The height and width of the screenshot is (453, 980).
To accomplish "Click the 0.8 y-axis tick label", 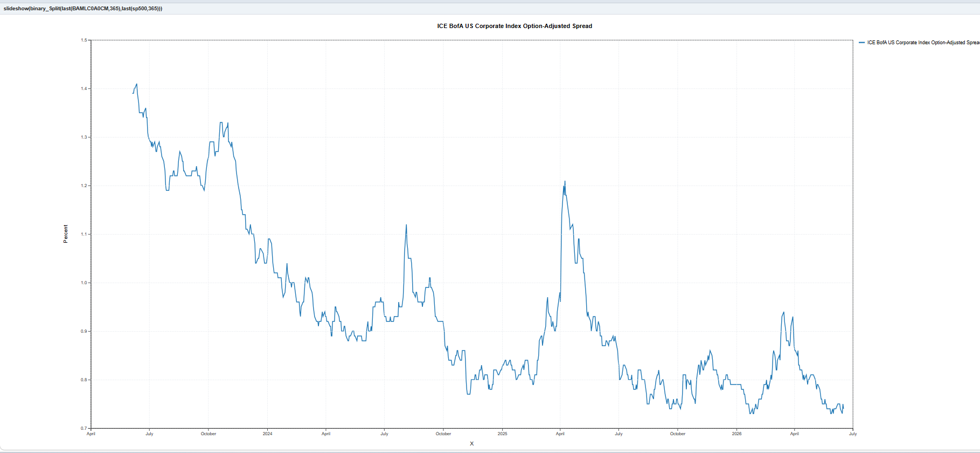I will (x=84, y=380).
